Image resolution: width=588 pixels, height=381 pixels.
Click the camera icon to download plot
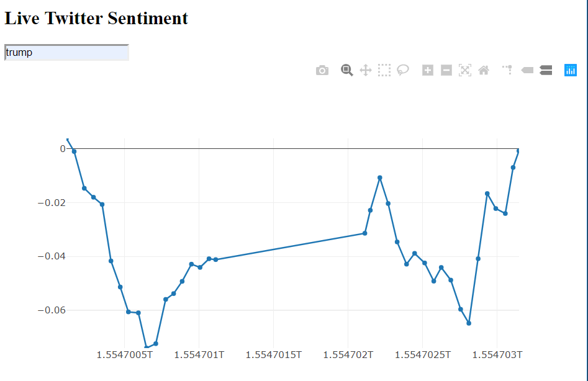pyautogui.click(x=322, y=70)
